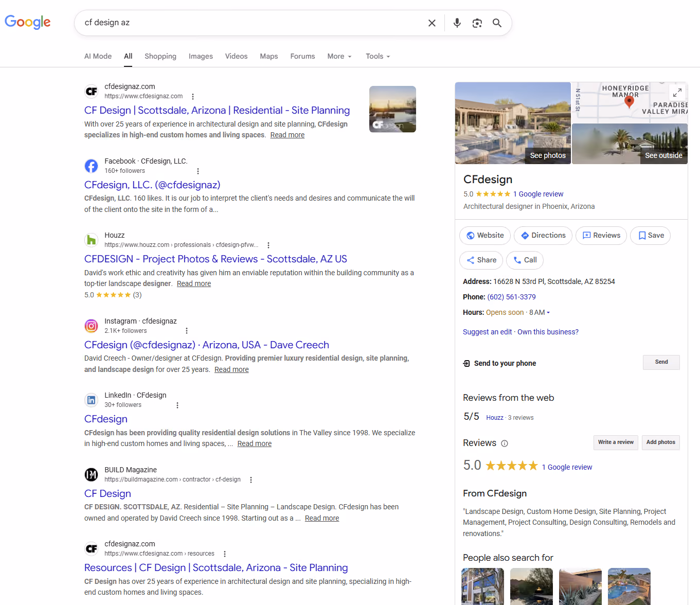
Task: Open options menu for LinkedIn result
Action: click(177, 405)
